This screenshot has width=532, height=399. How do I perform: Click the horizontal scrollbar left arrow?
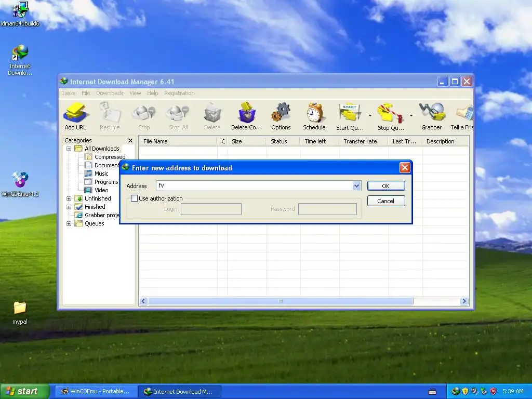click(x=143, y=301)
